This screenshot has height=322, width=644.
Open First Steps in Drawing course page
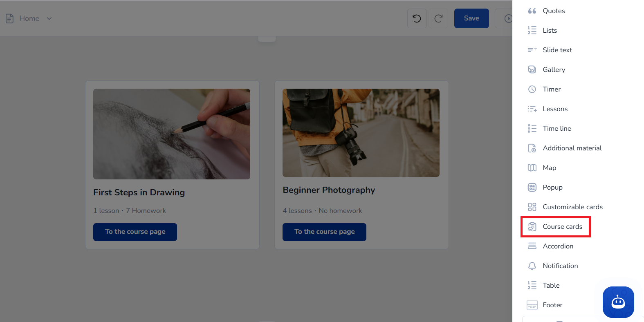click(x=135, y=232)
